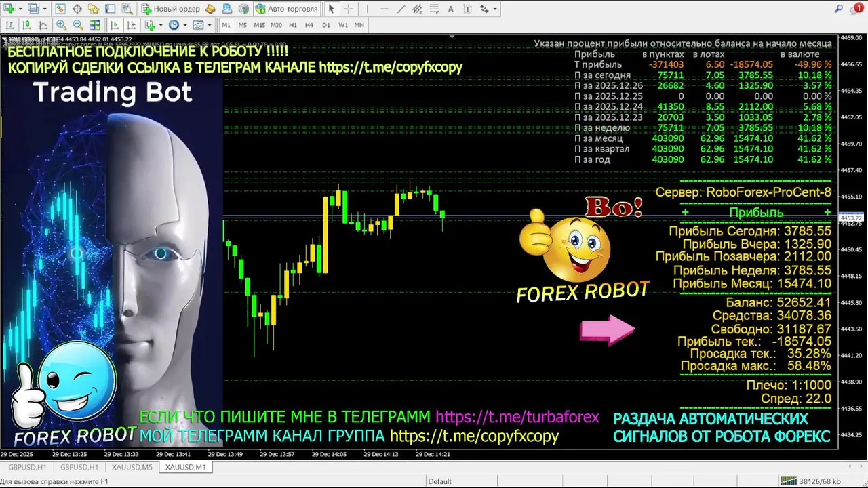Choose the text A tool

coord(451,9)
